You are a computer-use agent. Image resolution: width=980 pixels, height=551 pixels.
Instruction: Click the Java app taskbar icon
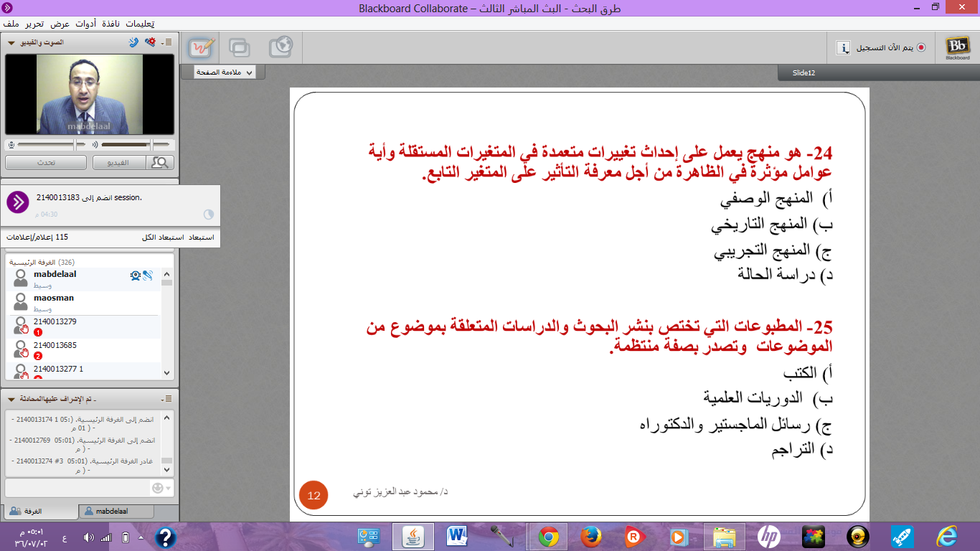pyautogui.click(x=413, y=537)
